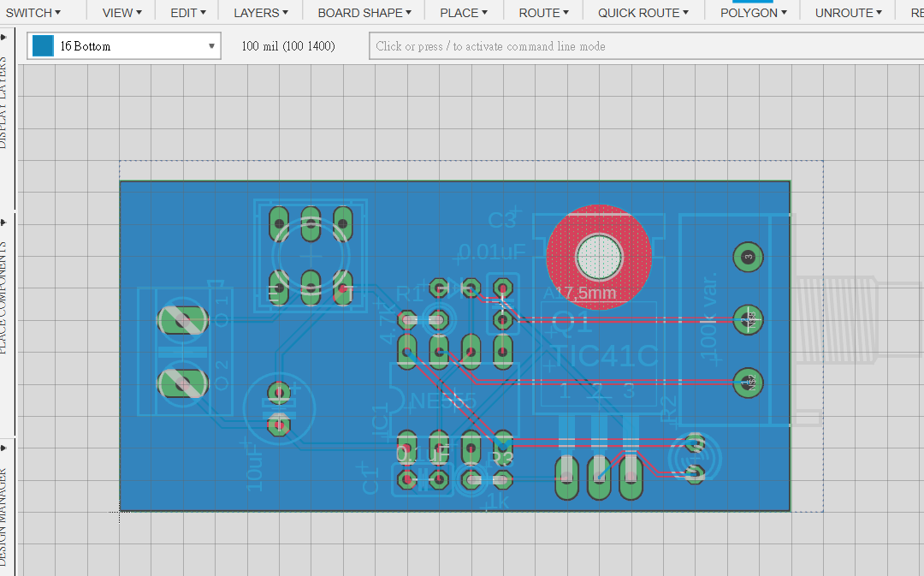Click the expand arrow above DISPLAY LAYERS
The image size is (924, 576).
pyautogui.click(x=3, y=37)
